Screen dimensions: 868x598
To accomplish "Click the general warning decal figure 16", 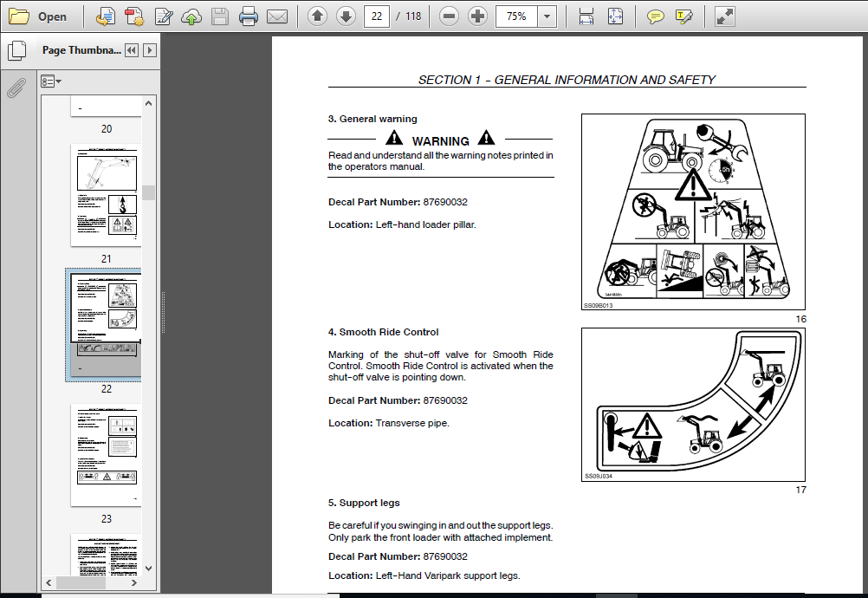I will click(x=693, y=211).
